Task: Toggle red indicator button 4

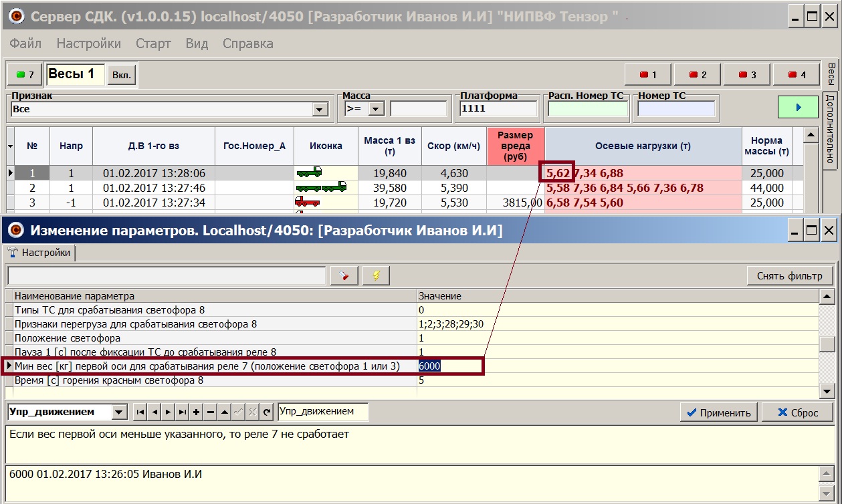Action: 797,74
